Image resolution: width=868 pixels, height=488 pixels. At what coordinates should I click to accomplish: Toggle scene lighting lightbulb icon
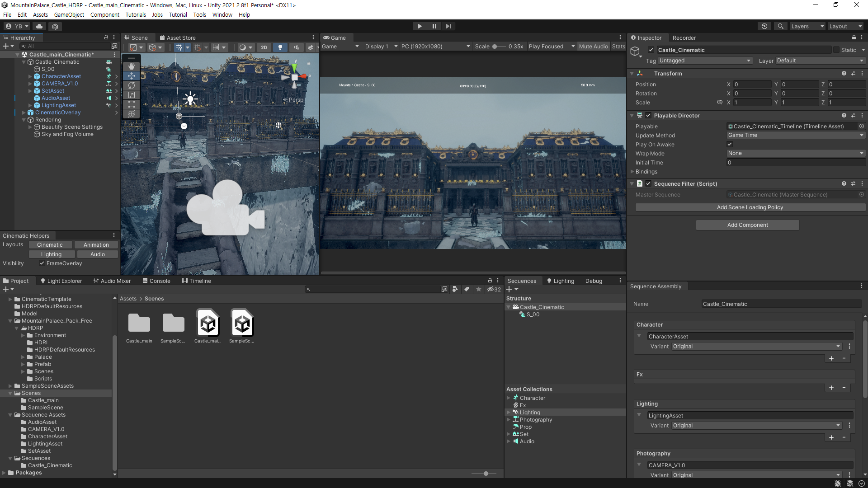click(x=280, y=47)
